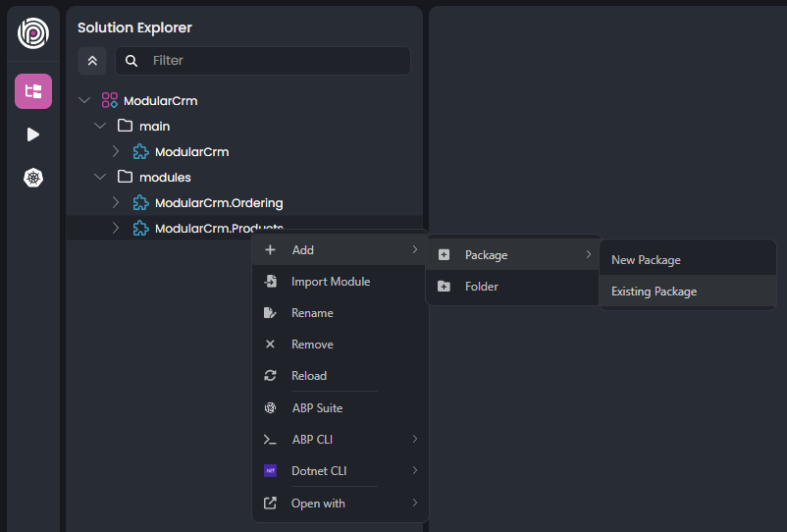This screenshot has width=787, height=532.
Task: Click the ModularCrm.Products puzzle icon
Action: click(x=140, y=229)
